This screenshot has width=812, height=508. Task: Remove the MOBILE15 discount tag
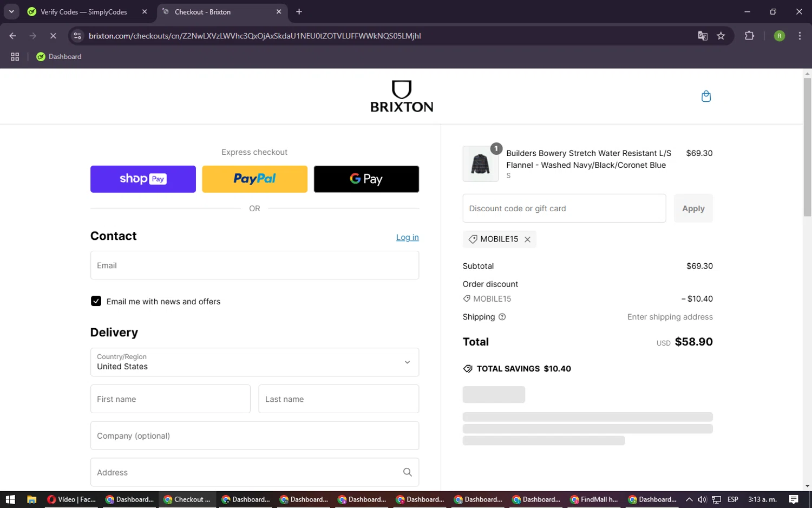527,239
